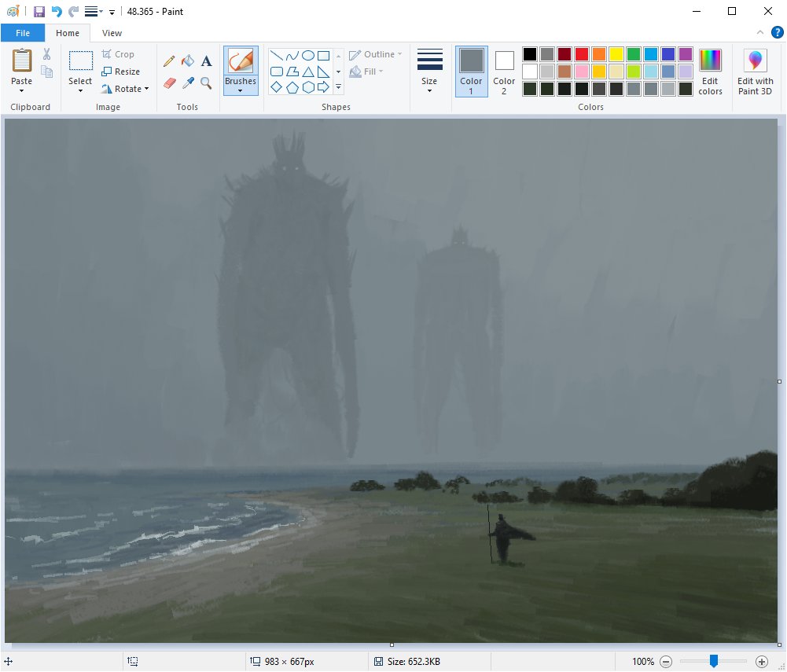The width and height of the screenshot is (787, 672).
Task: Choose the Triangle shape
Action: pos(308,72)
